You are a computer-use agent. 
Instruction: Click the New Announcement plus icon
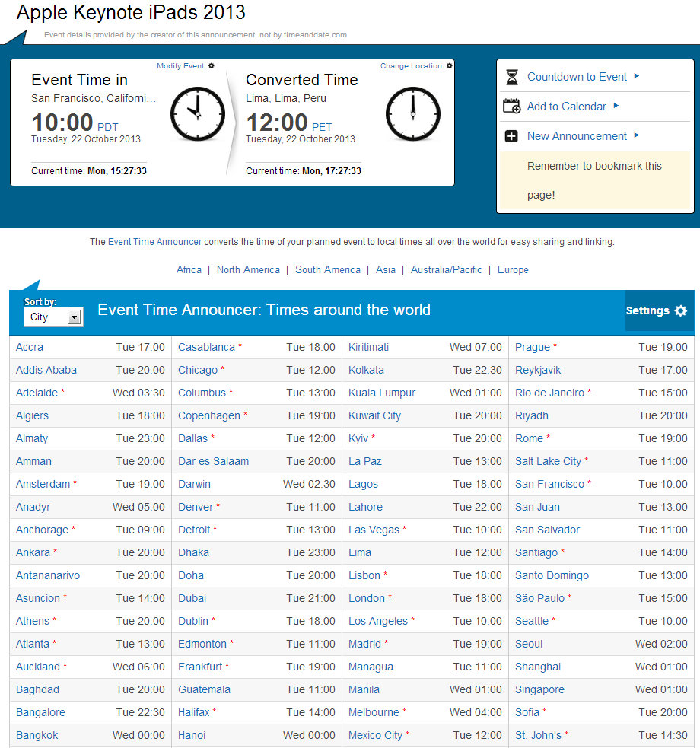(512, 136)
